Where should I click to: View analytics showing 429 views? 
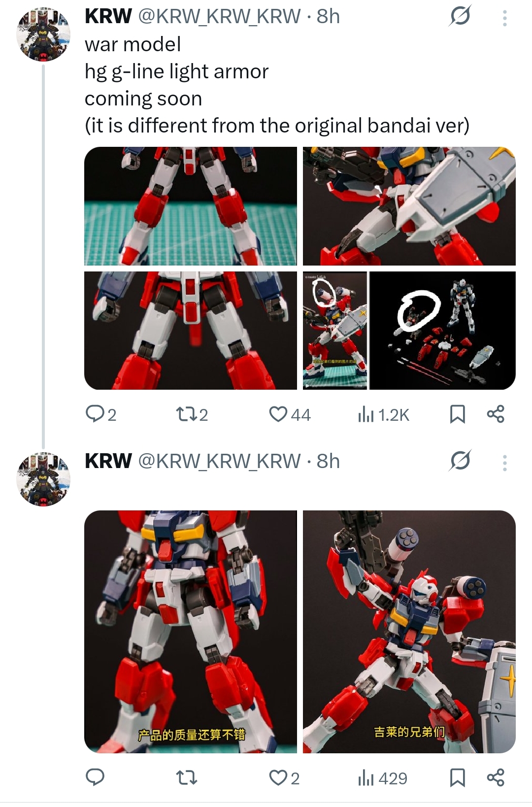[x=382, y=778]
